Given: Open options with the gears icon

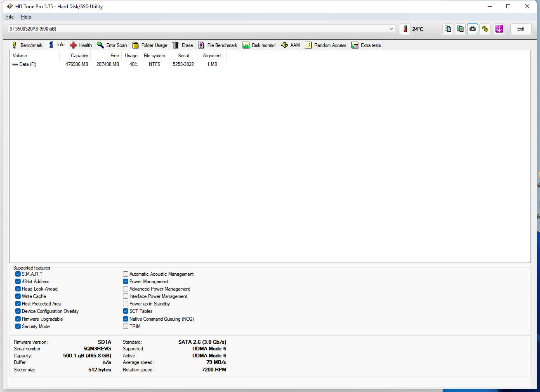Looking at the screenshot, I should [485, 29].
